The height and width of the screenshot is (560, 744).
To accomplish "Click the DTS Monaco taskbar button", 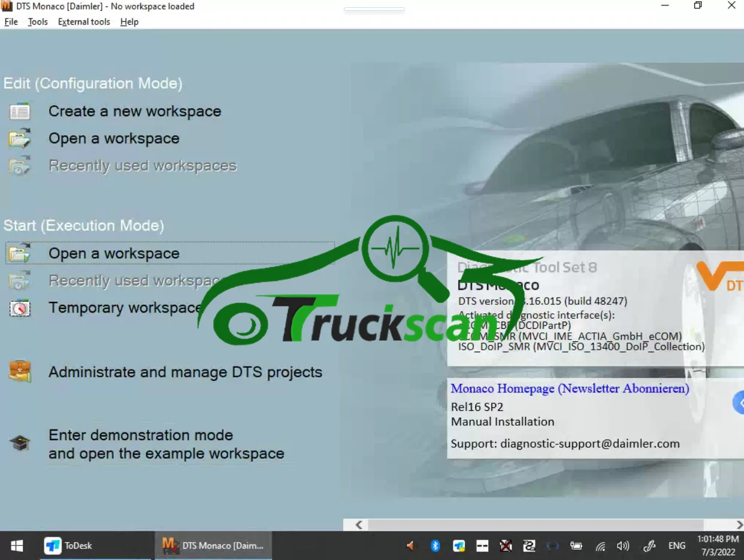I will [213, 546].
